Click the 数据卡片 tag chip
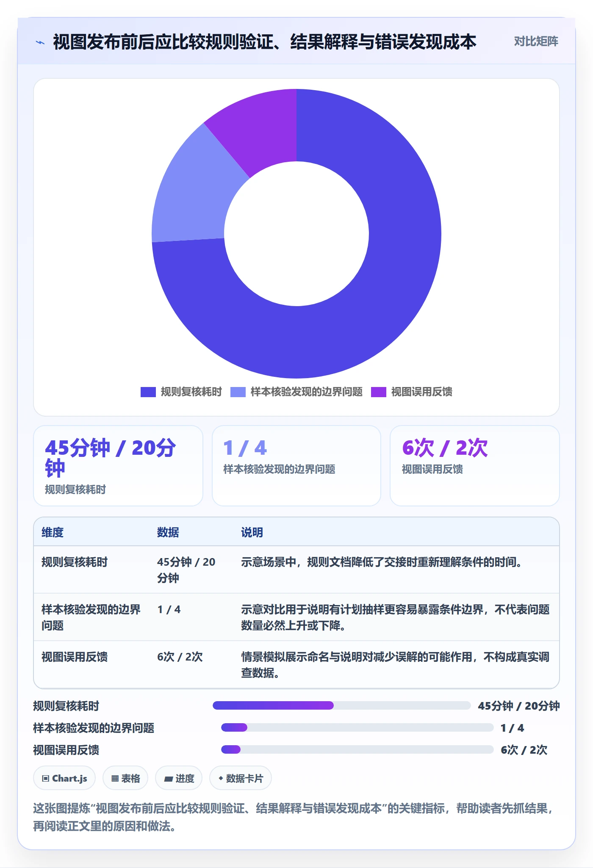The image size is (593, 868). 241,778
